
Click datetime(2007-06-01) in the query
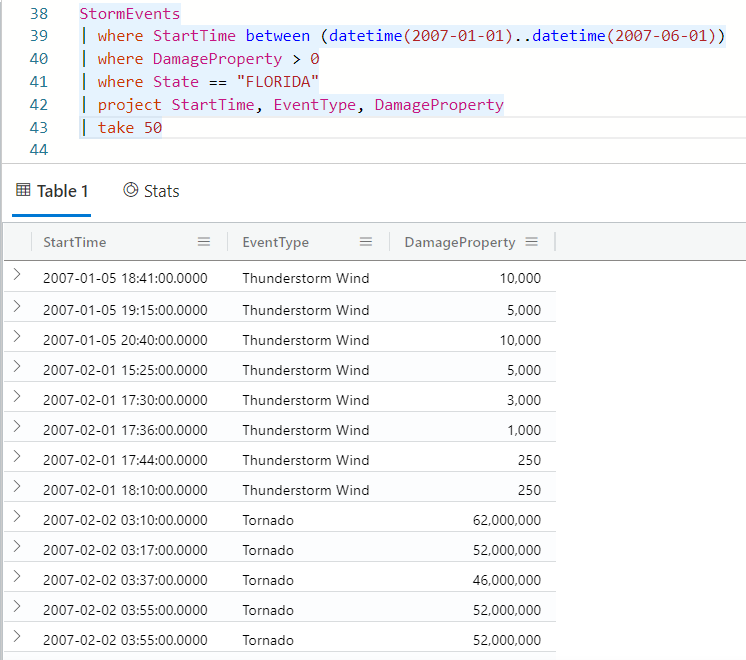(624, 36)
